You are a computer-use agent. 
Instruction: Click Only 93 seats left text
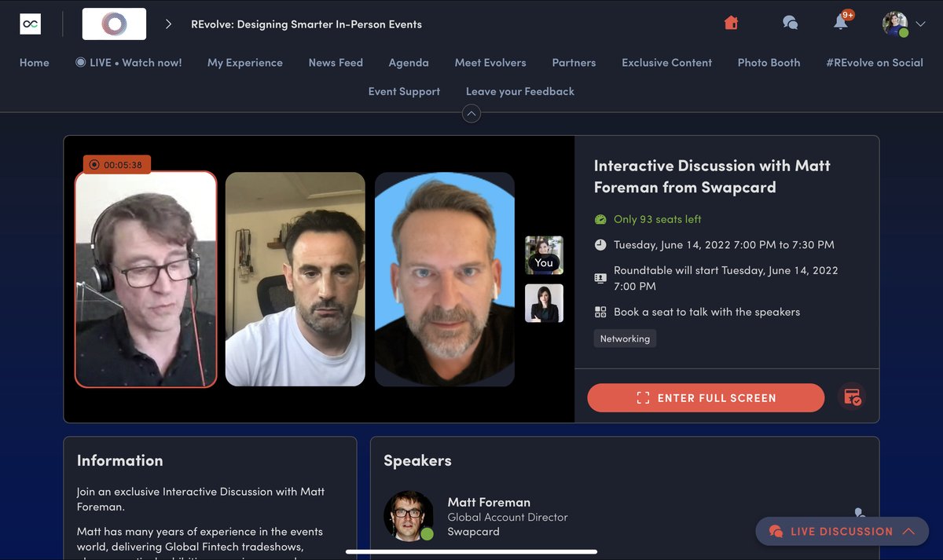657,220
